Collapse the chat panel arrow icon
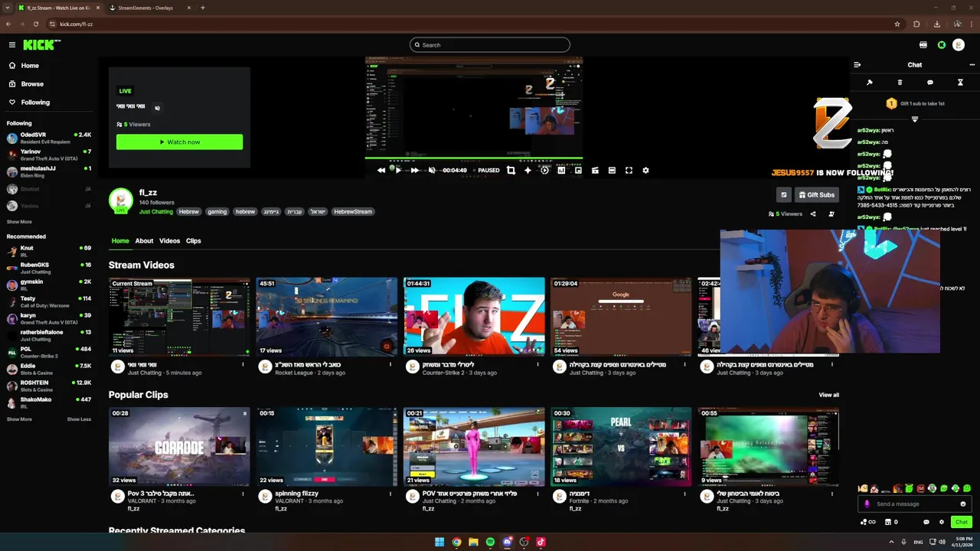Viewport: 980px width, 551px height. (857, 65)
